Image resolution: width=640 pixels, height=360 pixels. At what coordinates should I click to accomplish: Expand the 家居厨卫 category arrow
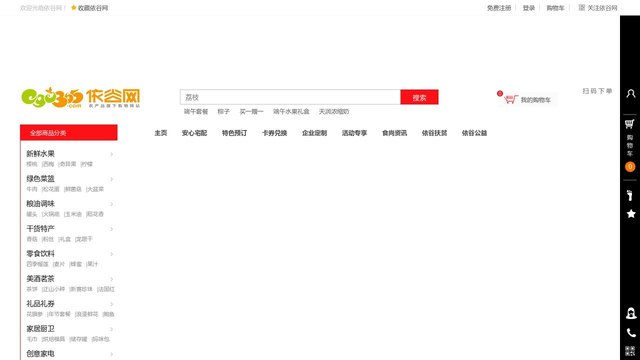point(111,329)
